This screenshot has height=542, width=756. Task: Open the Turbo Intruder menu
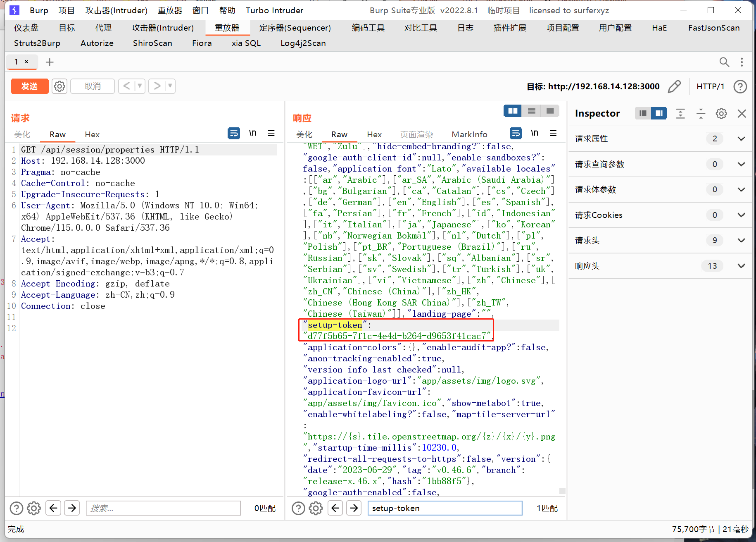[274, 10]
